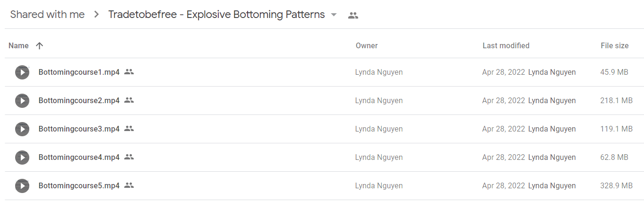
Task: Select the Bottomingcourse4.mp4 file row
Action: click(x=324, y=158)
